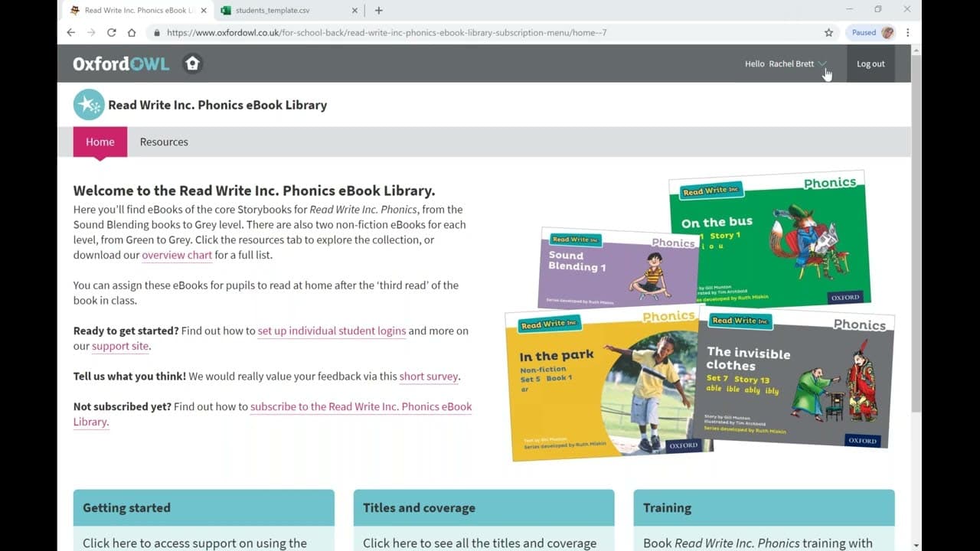Open the Getting started card
This screenshot has height=551, width=980.
(204, 520)
